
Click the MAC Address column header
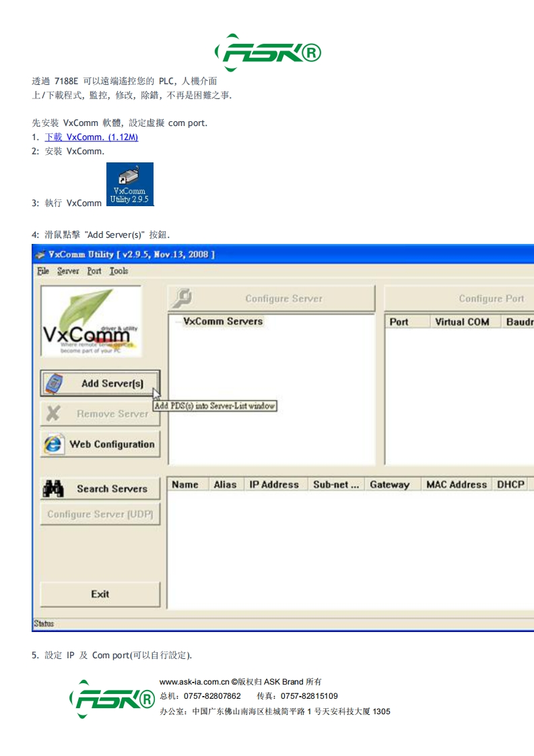456,484
